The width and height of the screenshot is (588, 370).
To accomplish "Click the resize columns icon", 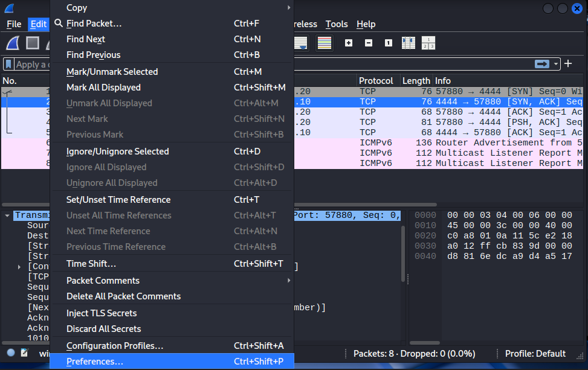I will 408,43.
